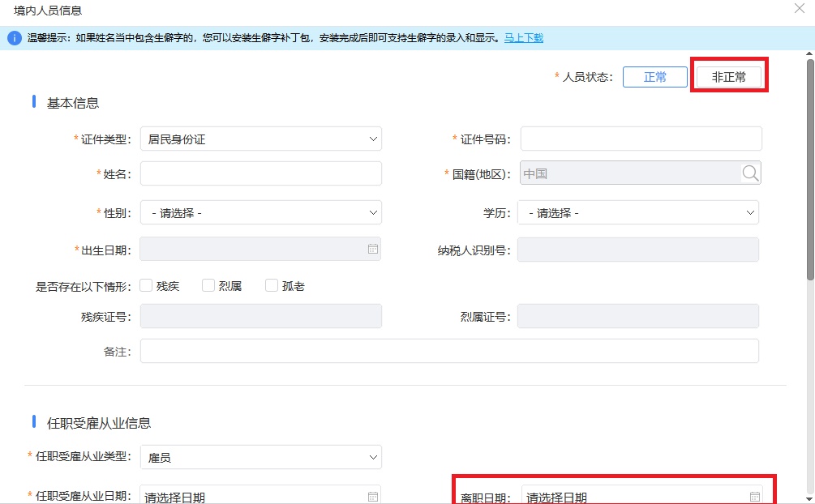Set 人员状态 to 非正常
The width and height of the screenshot is (815, 504).
[729, 77]
